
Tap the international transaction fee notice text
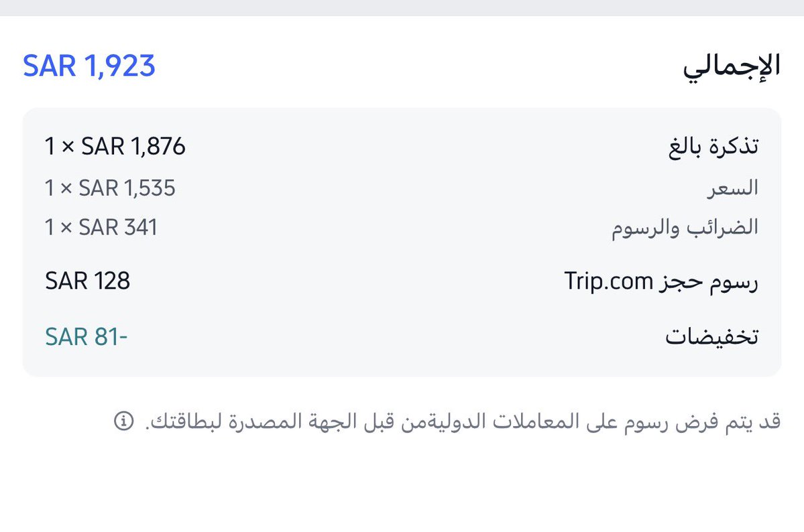click(463, 421)
